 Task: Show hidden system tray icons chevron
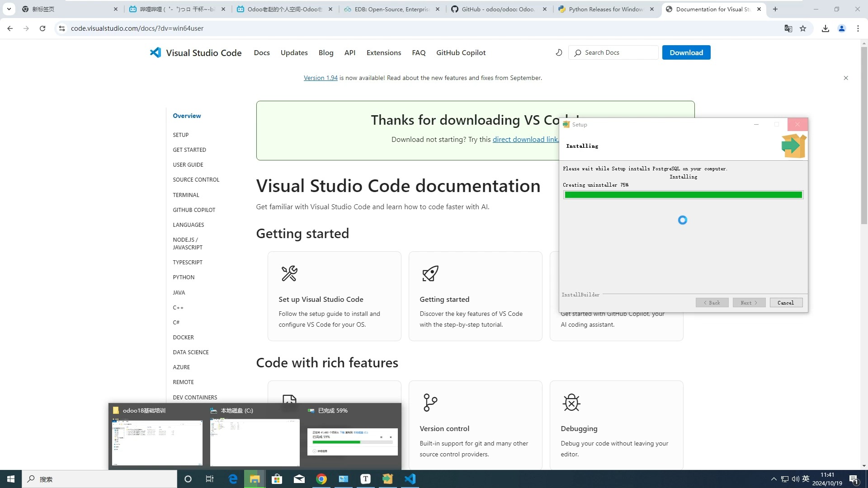point(774,479)
